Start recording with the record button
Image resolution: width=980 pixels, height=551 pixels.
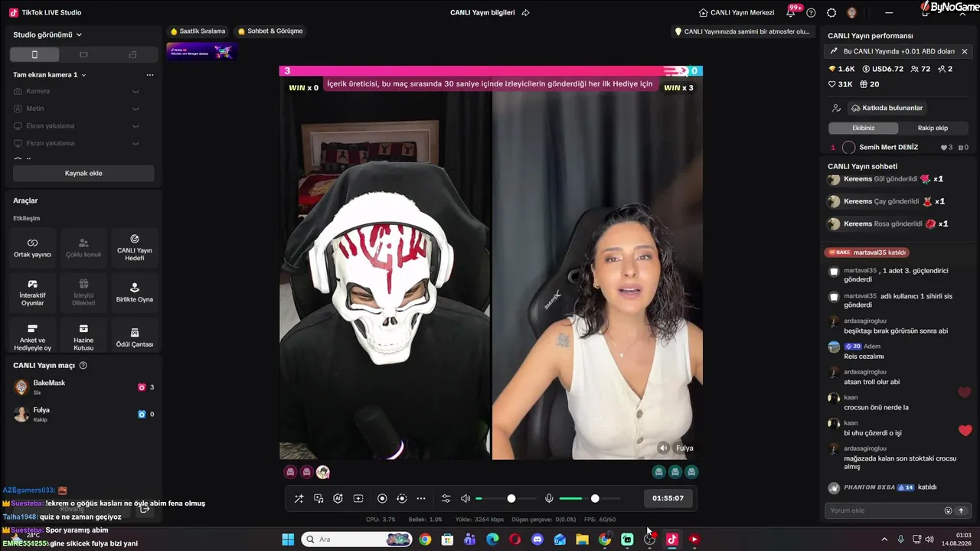point(382,498)
